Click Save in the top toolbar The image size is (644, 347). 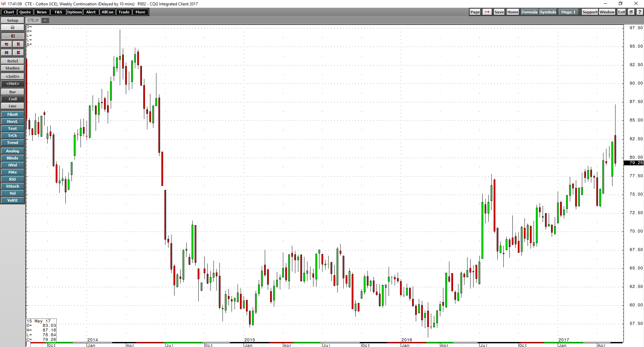[x=499, y=12]
